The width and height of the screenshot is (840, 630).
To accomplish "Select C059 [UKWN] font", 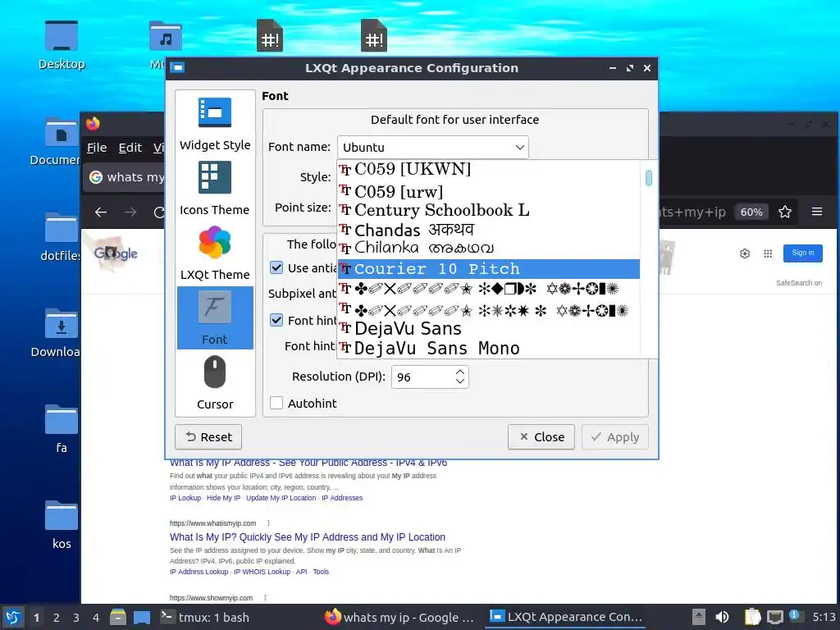I will (x=489, y=169).
